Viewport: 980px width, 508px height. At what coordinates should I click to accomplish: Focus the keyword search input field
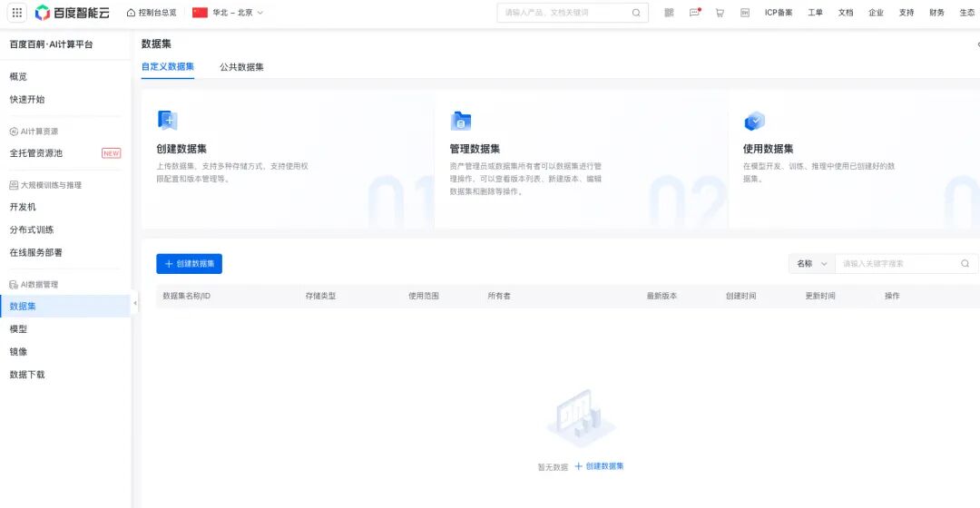(x=897, y=264)
